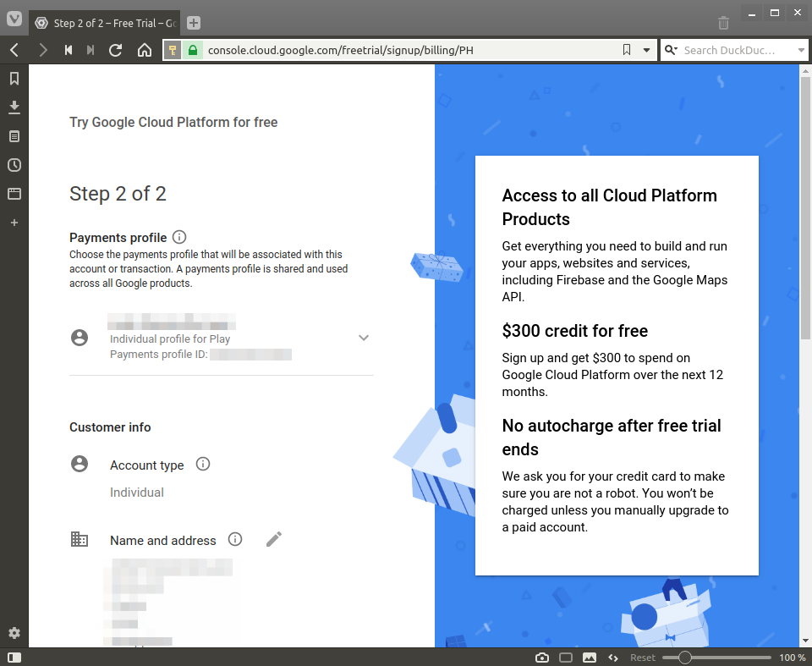Open the Window side panel
Viewport: 812px width, 666px height.
[14, 194]
